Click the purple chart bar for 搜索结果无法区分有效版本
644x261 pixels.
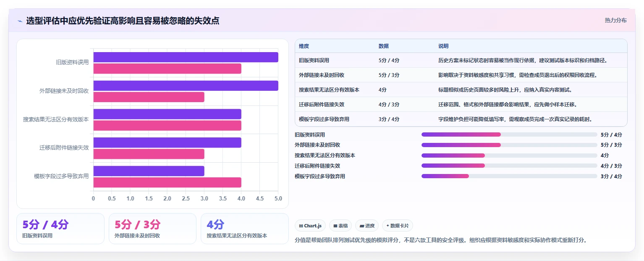(x=167, y=114)
